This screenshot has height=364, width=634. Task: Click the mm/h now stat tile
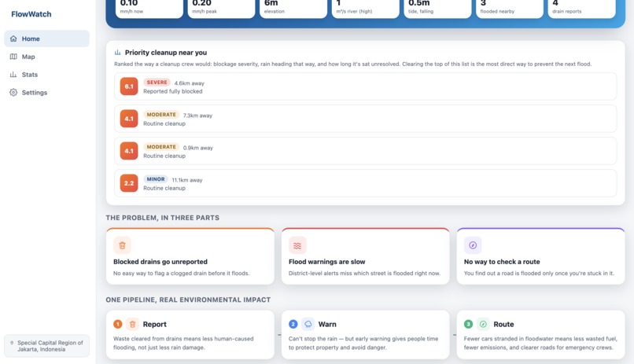(149, 8)
